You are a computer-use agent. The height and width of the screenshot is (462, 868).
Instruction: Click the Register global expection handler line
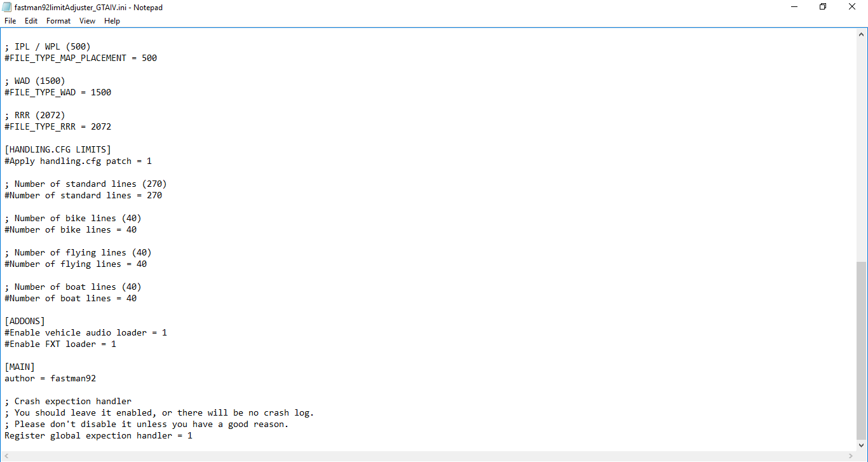pos(97,435)
